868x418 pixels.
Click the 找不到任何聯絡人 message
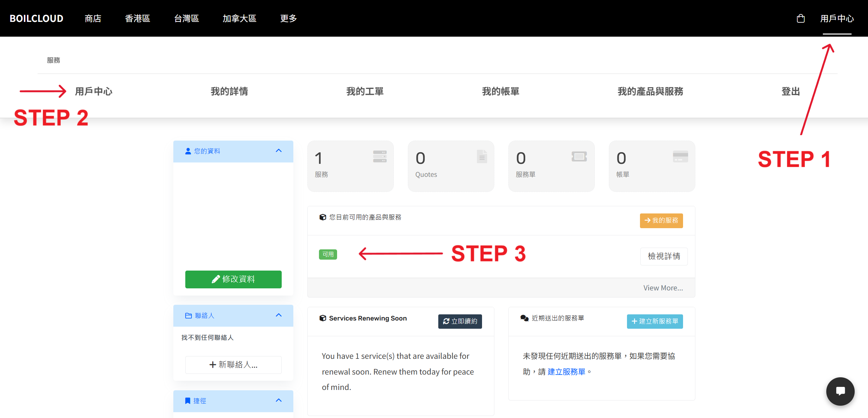click(208, 338)
